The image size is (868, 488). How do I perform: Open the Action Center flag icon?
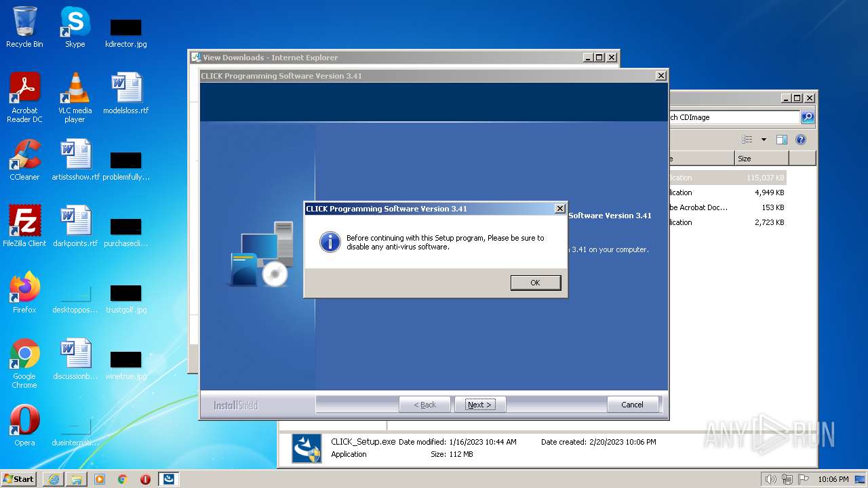(x=803, y=479)
